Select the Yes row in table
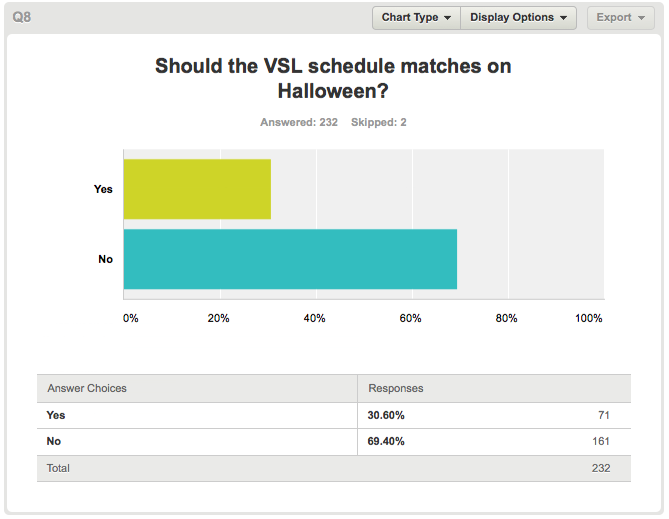 point(334,415)
